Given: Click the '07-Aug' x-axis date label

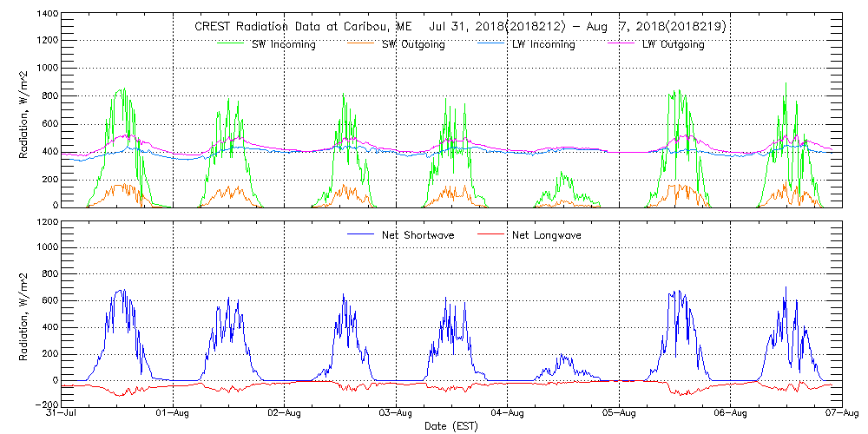Looking at the screenshot, I should [842, 413].
